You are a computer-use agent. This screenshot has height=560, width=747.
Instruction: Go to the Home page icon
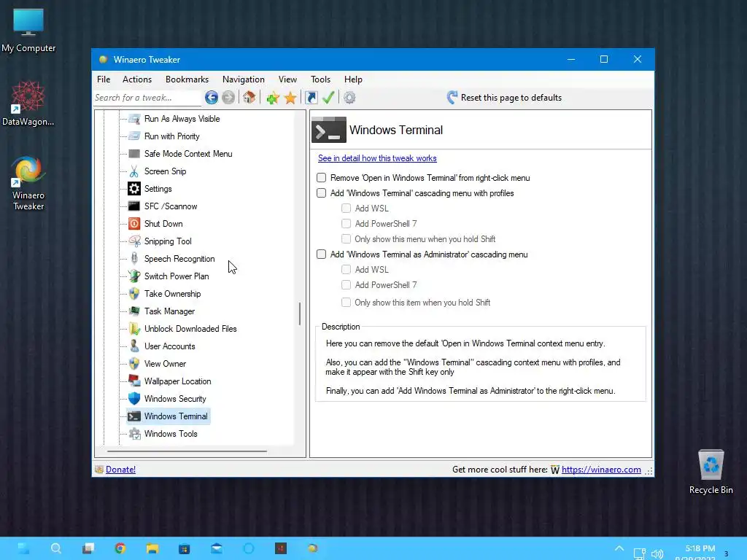249,98
